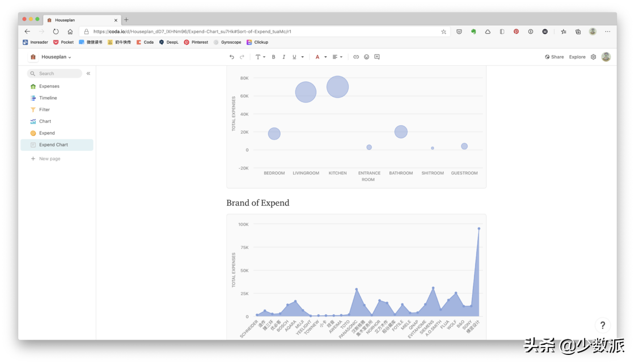
Task: Open the DeepL bookmark
Action: [x=168, y=42]
